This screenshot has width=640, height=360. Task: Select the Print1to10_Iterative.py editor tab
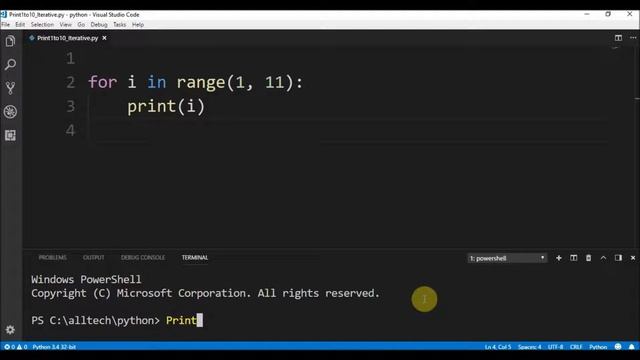click(67, 38)
